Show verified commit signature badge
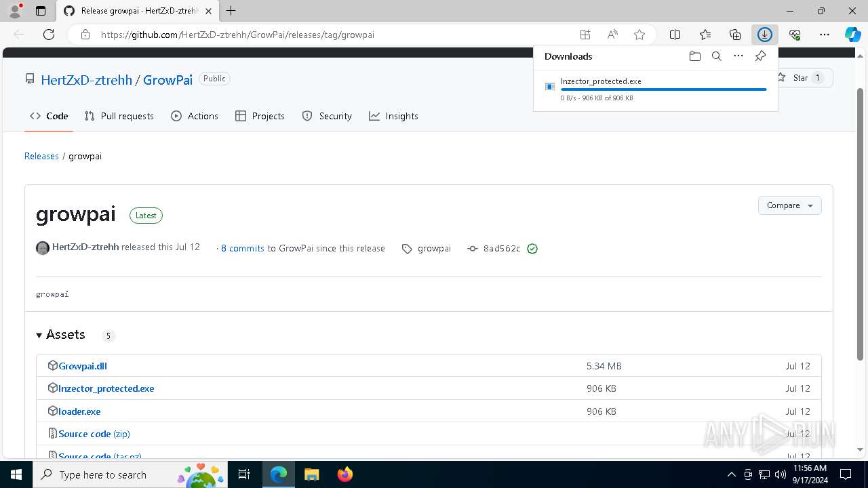The image size is (868, 488). 532,249
